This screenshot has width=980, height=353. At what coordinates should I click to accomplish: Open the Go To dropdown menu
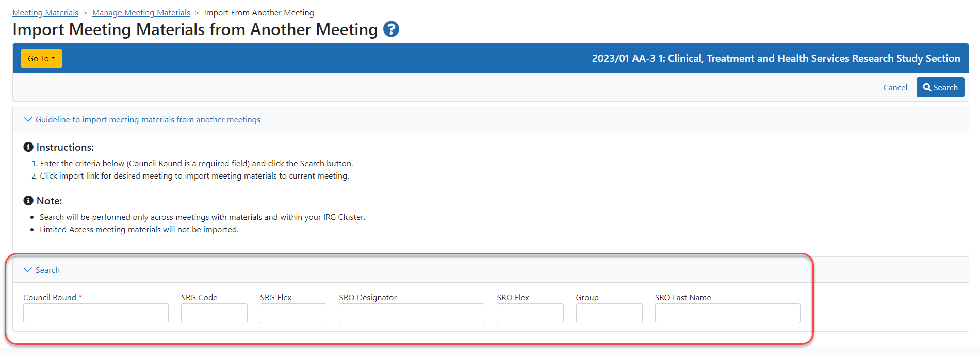click(x=41, y=58)
